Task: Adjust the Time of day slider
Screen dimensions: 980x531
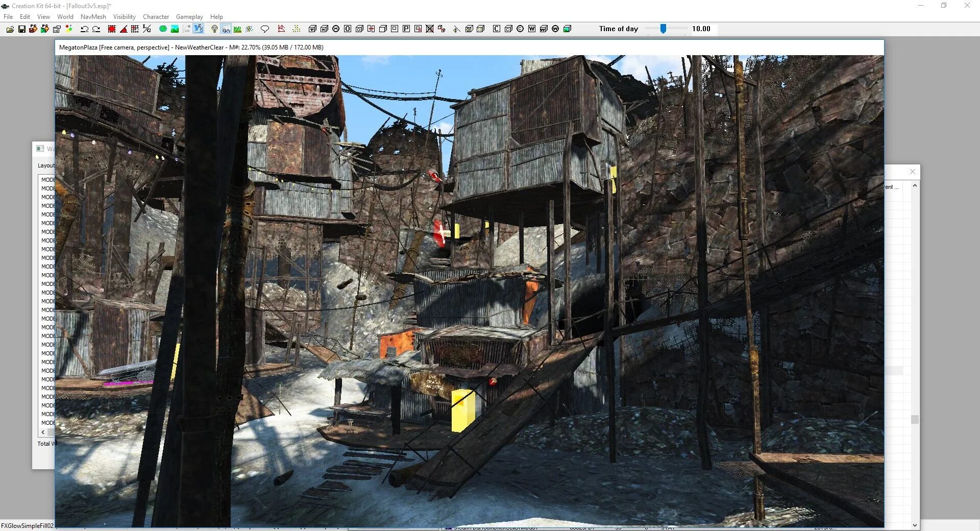Action: pos(664,29)
